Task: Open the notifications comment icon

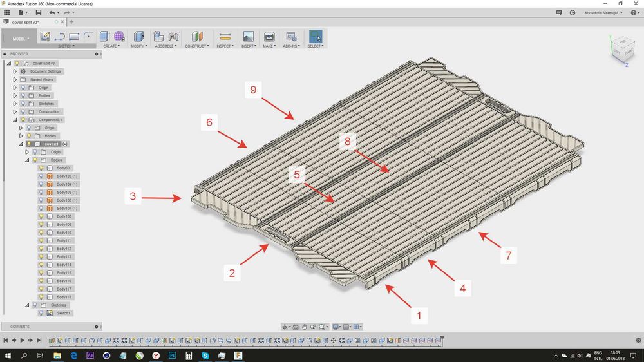Action: click(x=559, y=13)
